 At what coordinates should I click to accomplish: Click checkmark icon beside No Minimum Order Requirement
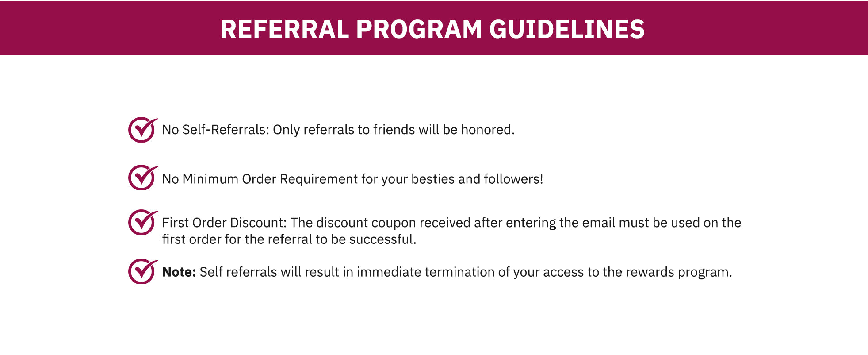(143, 177)
